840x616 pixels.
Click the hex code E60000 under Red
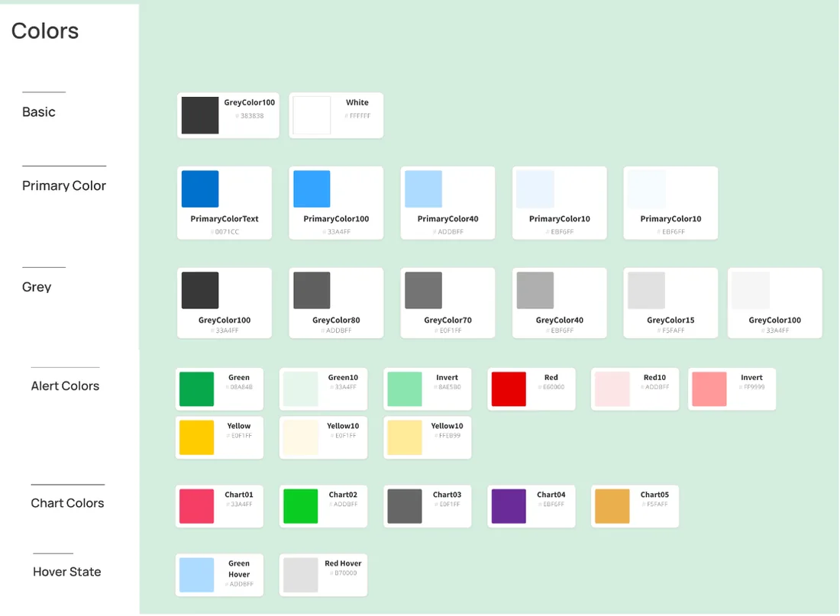pos(551,387)
